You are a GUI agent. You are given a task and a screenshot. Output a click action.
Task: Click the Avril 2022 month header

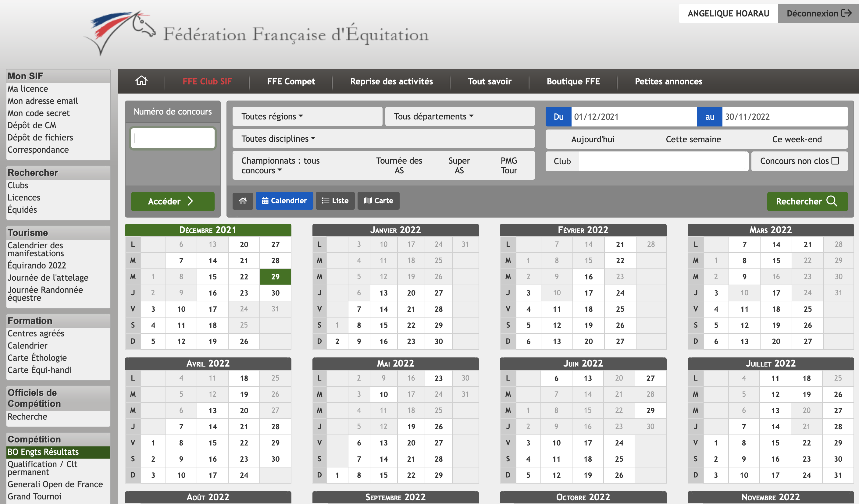[x=208, y=363]
